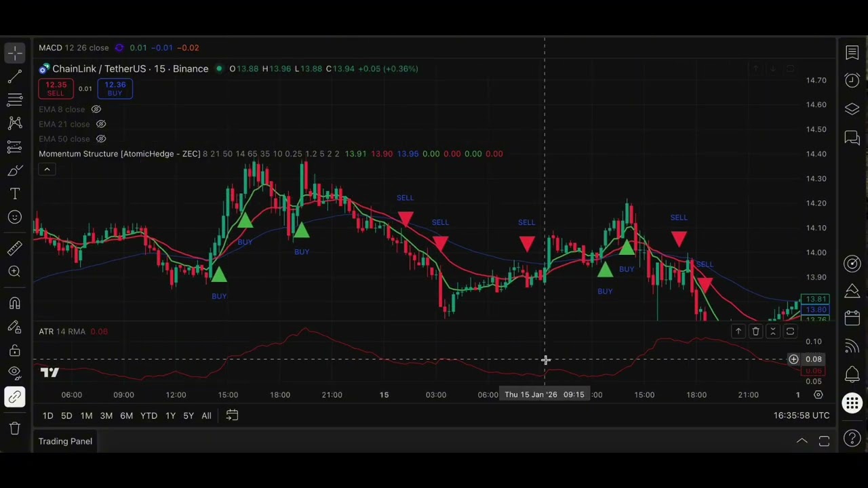Maximize the ATR pane

[790, 331]
